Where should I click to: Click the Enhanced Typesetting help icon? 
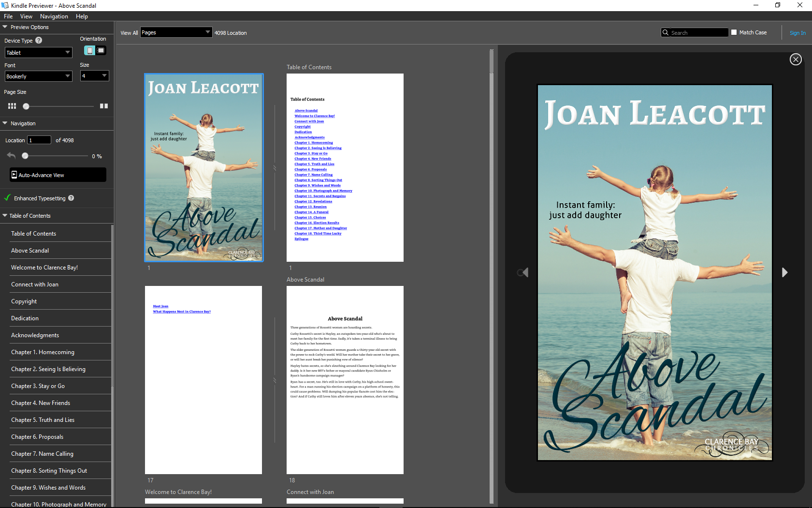click(71, 198)
